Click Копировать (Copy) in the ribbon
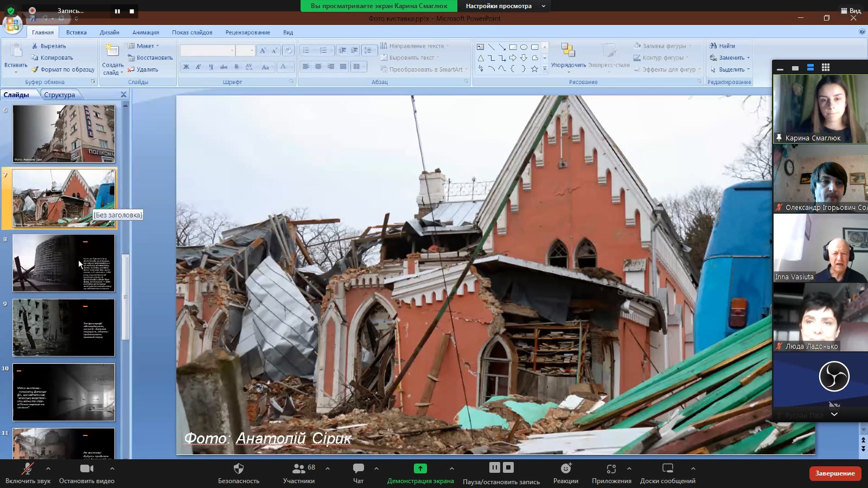Image resolution: width=868 pixels, height=488 pixels. (52, 57)
